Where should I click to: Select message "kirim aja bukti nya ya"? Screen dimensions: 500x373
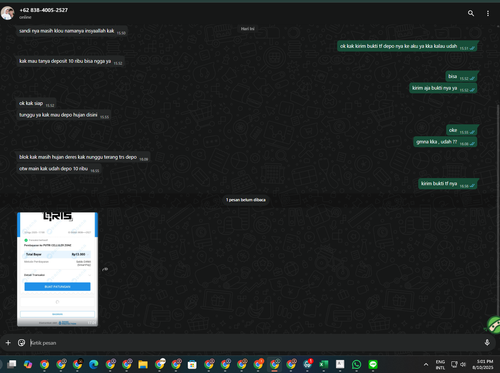pos(443,88)
